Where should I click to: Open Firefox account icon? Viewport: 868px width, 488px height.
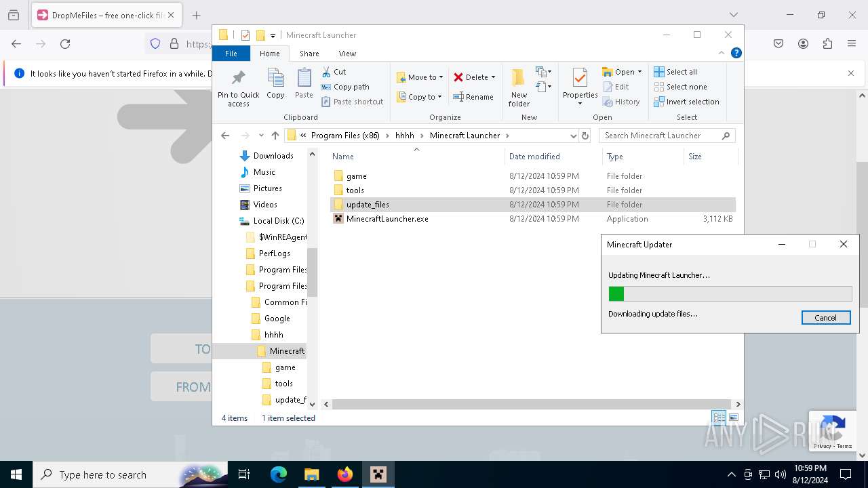803,44
